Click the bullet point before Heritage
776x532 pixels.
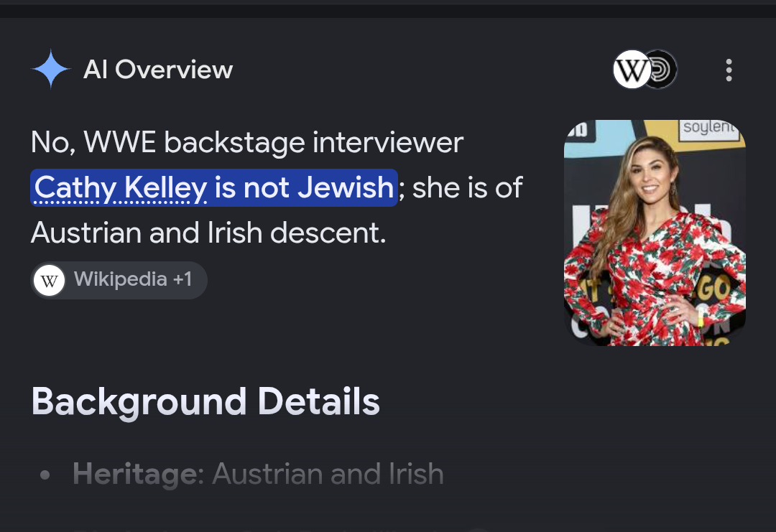click(x=45, y=475)
